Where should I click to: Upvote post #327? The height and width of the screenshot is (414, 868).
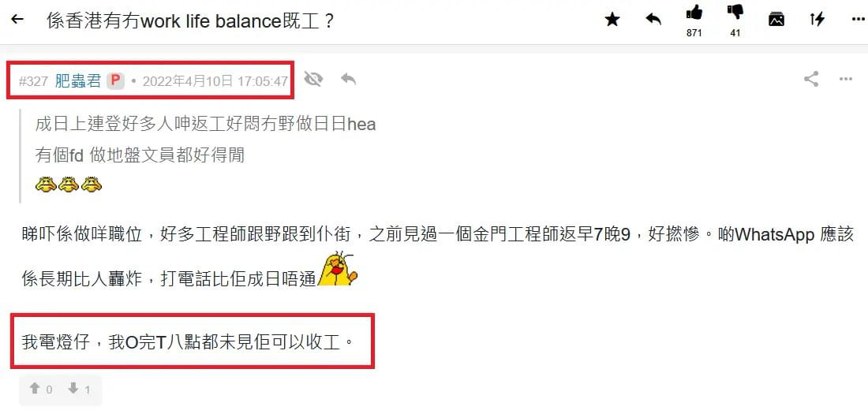(40, 390)
